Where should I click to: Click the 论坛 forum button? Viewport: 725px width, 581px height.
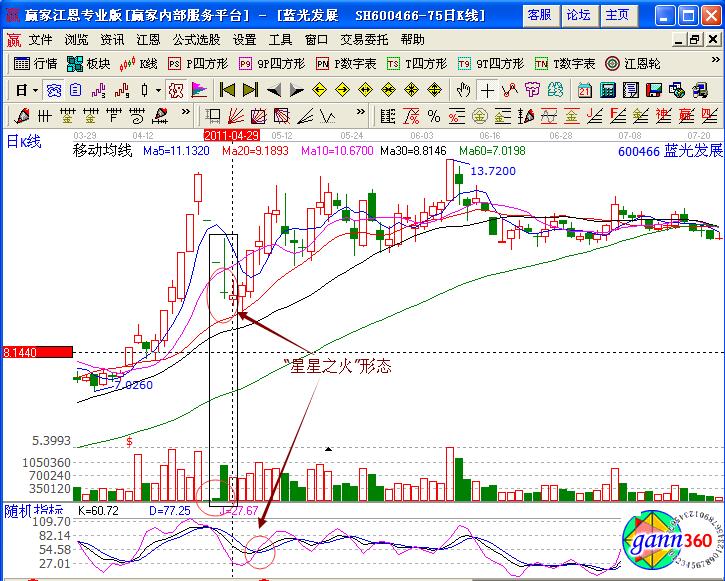(x=578, y=14)
